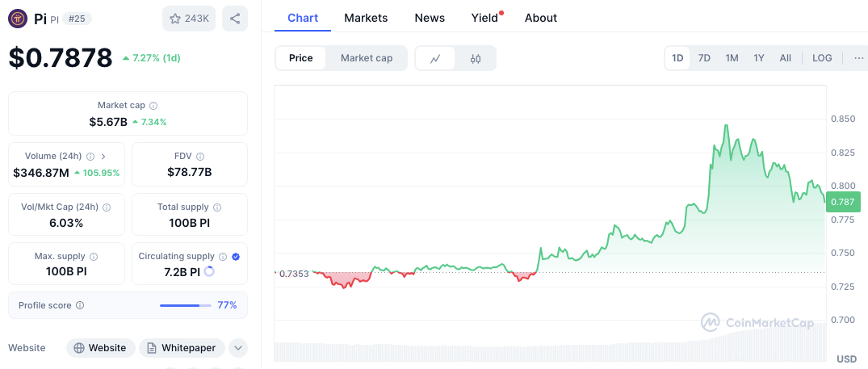Toggle chart to Market cap view
Screen dimensions: 868x369
click(x=367, y=58)
